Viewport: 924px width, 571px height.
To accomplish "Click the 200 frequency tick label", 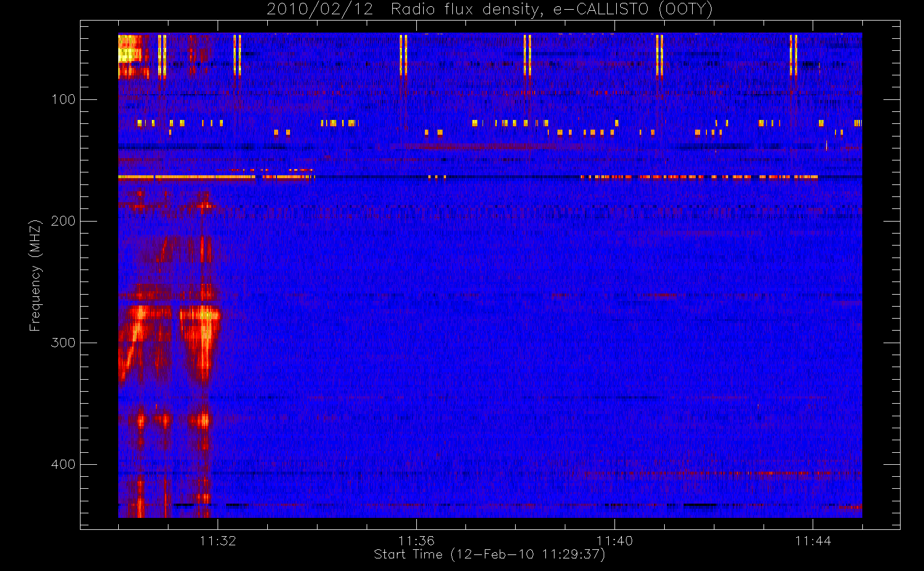I will 63,221.
